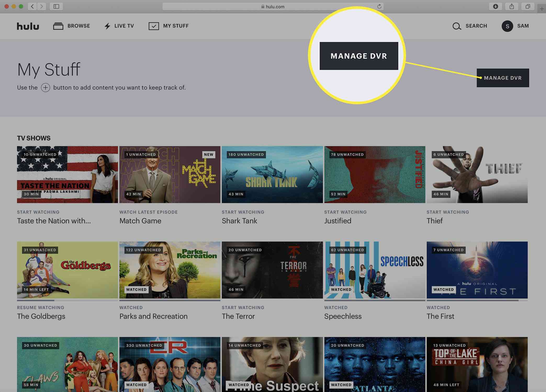Click the plus circle add icon
Screen dimensions: 546x392
coord(46,88)
